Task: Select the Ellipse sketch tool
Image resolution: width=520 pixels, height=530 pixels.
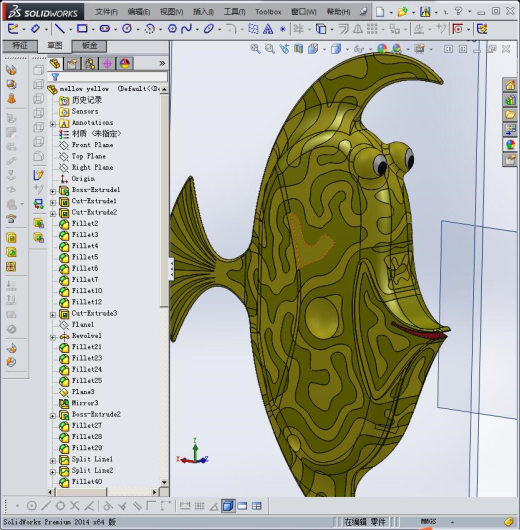Action: point(209,29)
